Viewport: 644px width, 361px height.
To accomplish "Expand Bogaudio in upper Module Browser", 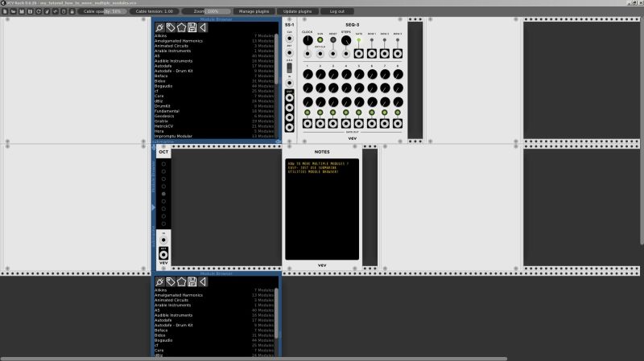I will pyautogui.click(x=214, y=86).
